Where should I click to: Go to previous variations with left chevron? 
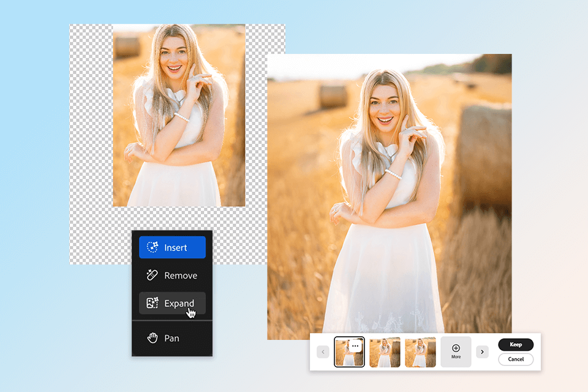pyautogui.click(x=323, y=352)
